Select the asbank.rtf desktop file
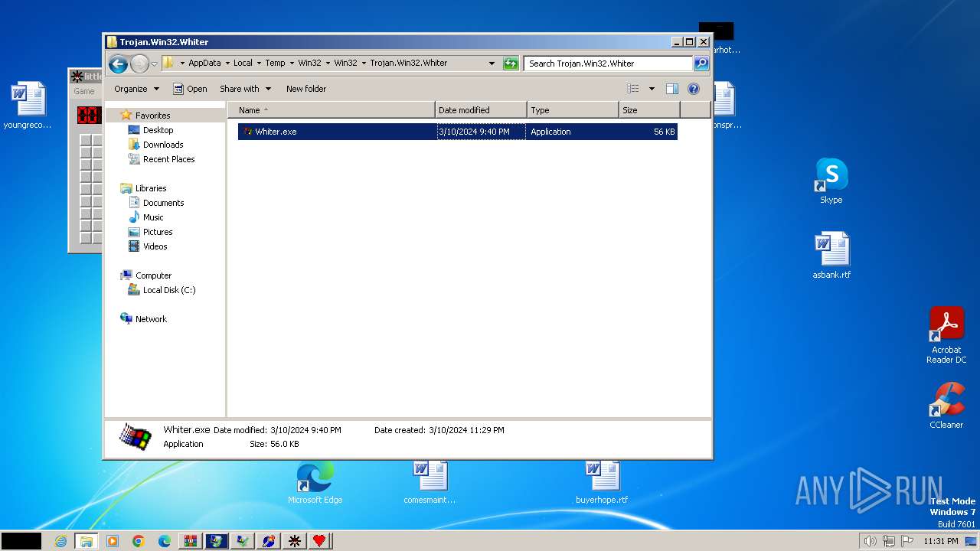This screenshot has width=980, height=551. pyautogui.click(x=831, y=255)
